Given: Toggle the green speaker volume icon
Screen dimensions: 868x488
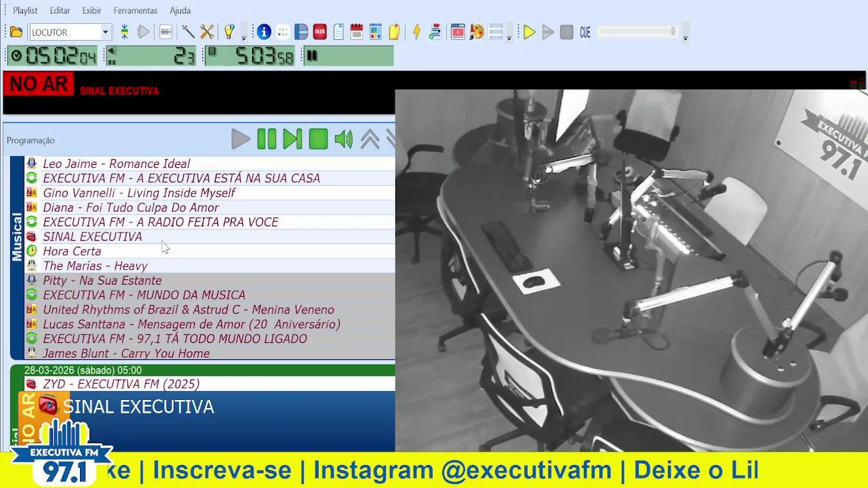Looking at the screenshot, I should click(344, 140).
